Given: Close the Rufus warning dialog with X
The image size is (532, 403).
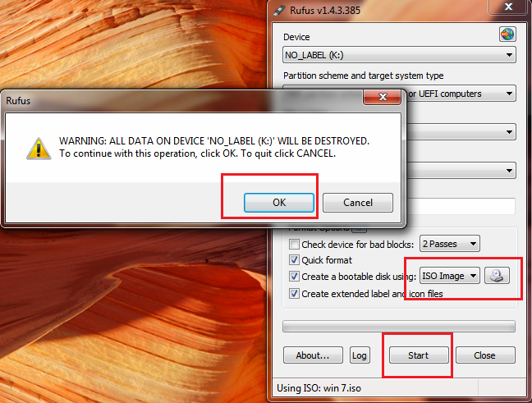Looking at the screenshot, I should 383,97.
